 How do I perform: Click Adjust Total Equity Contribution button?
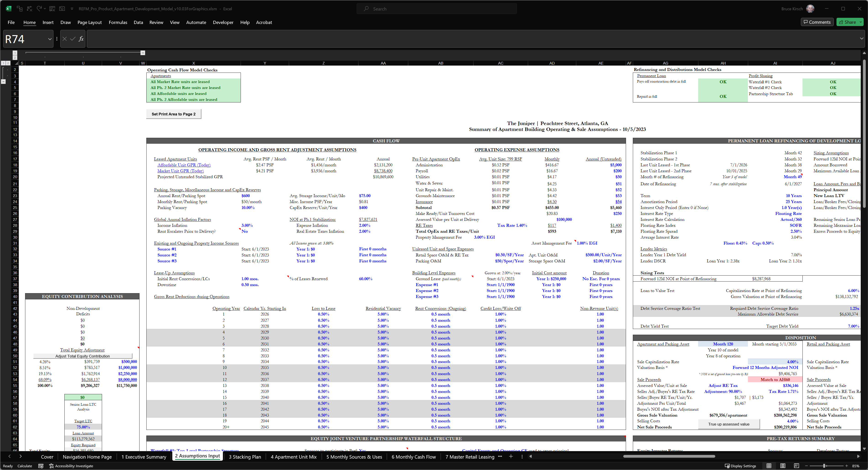point(83,356)
